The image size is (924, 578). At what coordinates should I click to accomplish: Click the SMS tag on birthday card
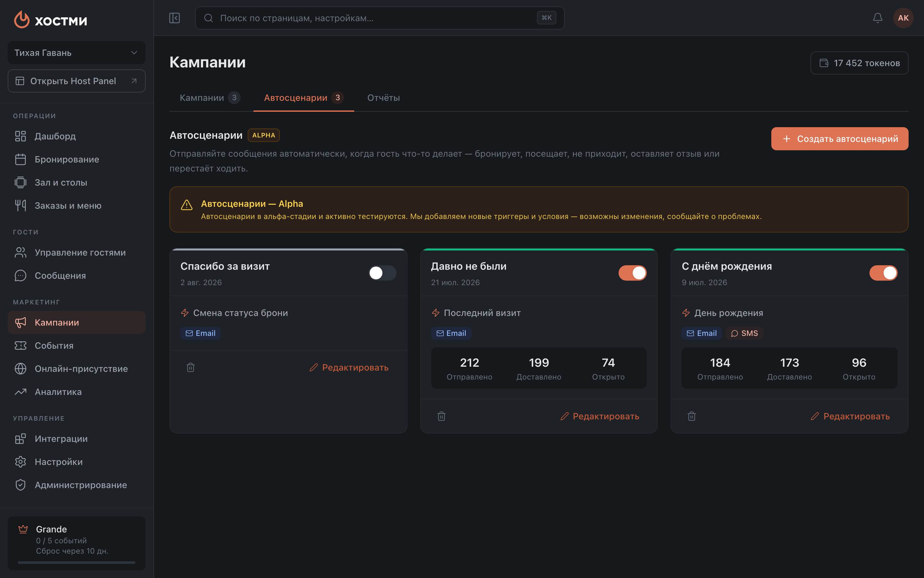(x=744, y=333)
